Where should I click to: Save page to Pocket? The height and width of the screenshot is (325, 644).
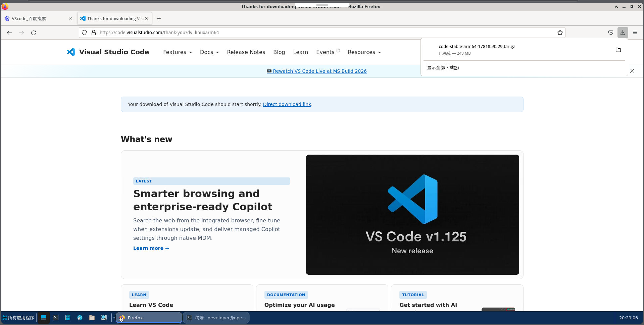coord(611,33)
